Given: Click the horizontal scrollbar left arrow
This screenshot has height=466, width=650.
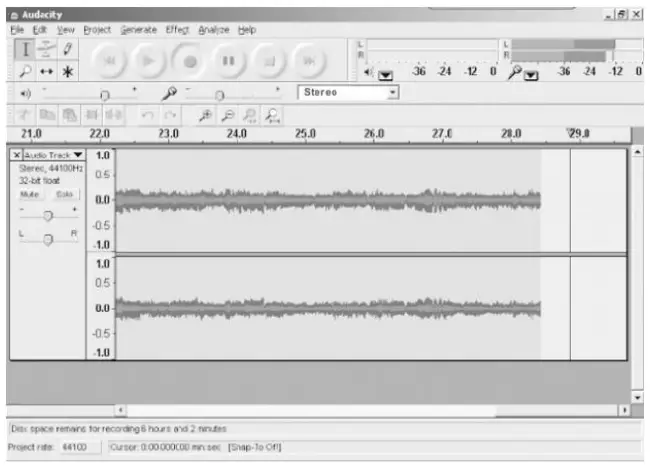Looking at the screenshot, I should [120, 410].
